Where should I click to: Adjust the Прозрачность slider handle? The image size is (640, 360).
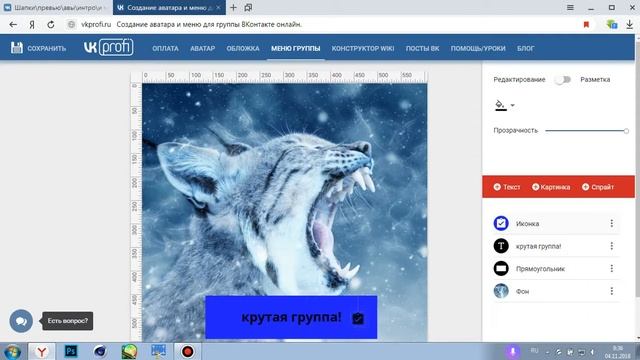click(x=626, y=131)
